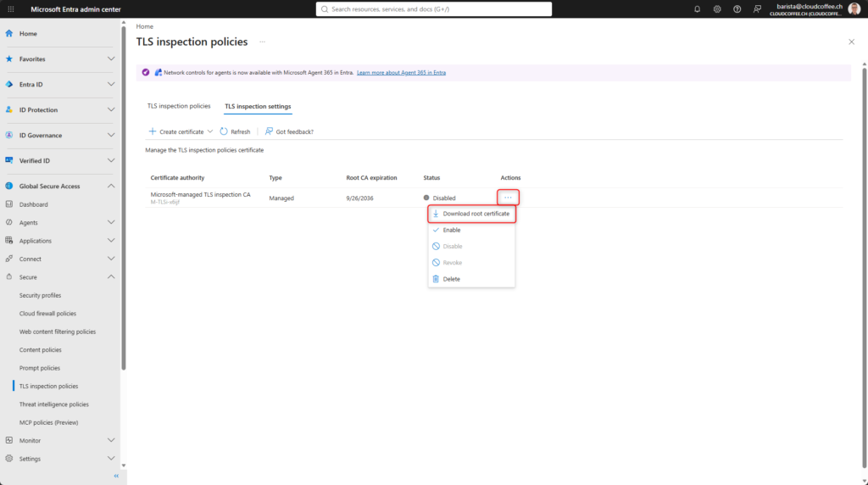Switch to TLS inspection policies tab
This screenshot has height=485, width=868.
pos(179,106)
